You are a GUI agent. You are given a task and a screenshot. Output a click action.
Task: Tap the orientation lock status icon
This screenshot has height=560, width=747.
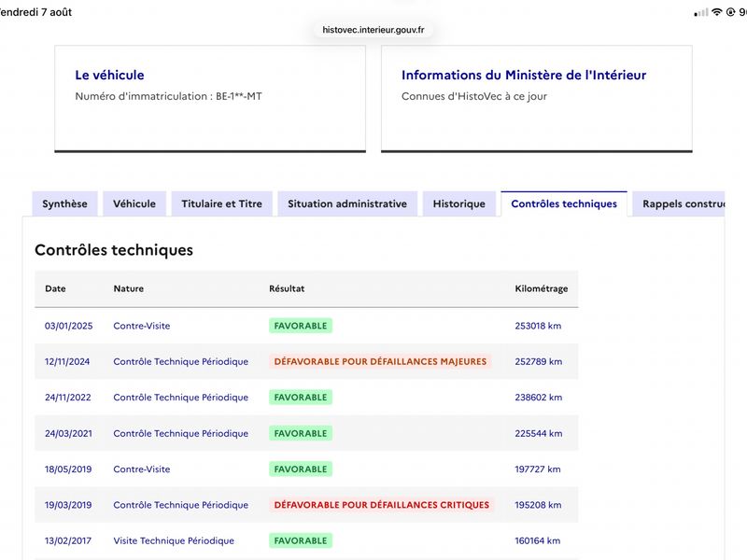tap(730, 12)
